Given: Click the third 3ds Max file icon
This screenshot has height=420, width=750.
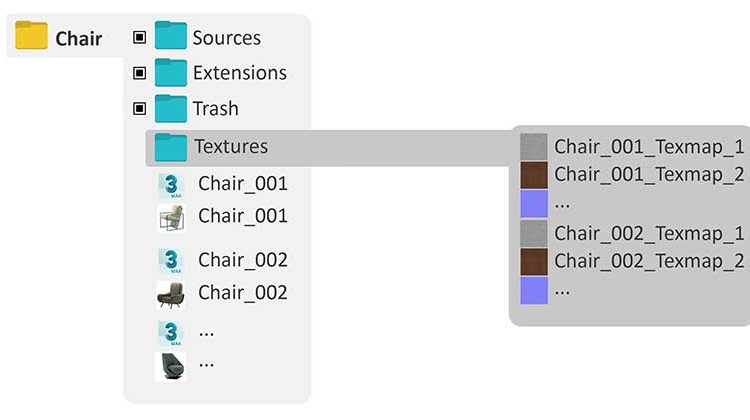Looking at the screenshot, I should tap(171, 332).
